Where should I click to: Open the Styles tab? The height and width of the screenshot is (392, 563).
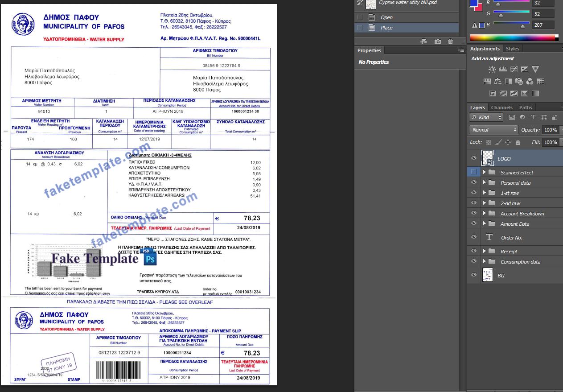[x=512, y=48]
